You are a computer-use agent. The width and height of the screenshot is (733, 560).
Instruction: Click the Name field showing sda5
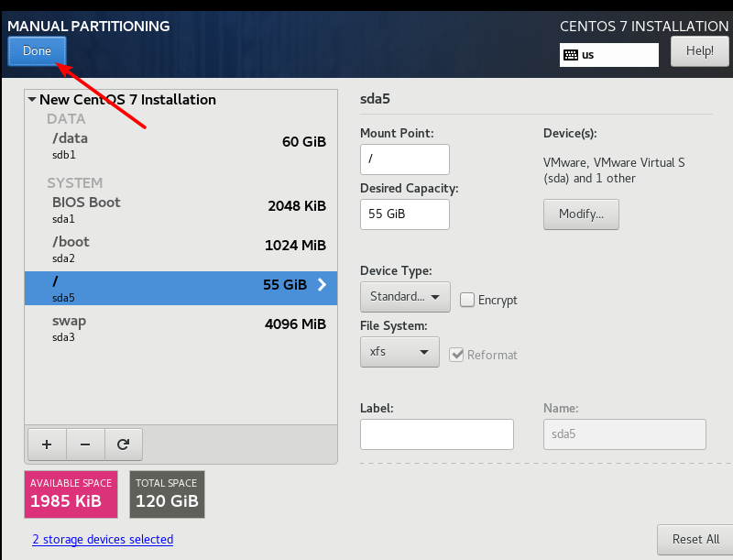625,434
